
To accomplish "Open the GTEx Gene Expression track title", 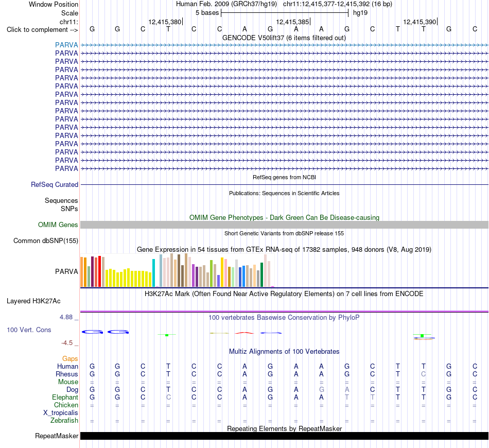I will click(284, 250).
